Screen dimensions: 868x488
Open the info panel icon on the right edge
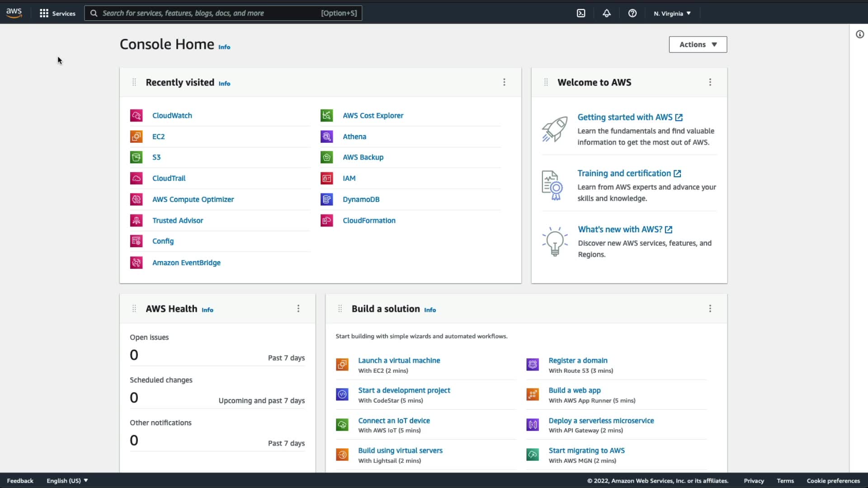click(859, 34)
